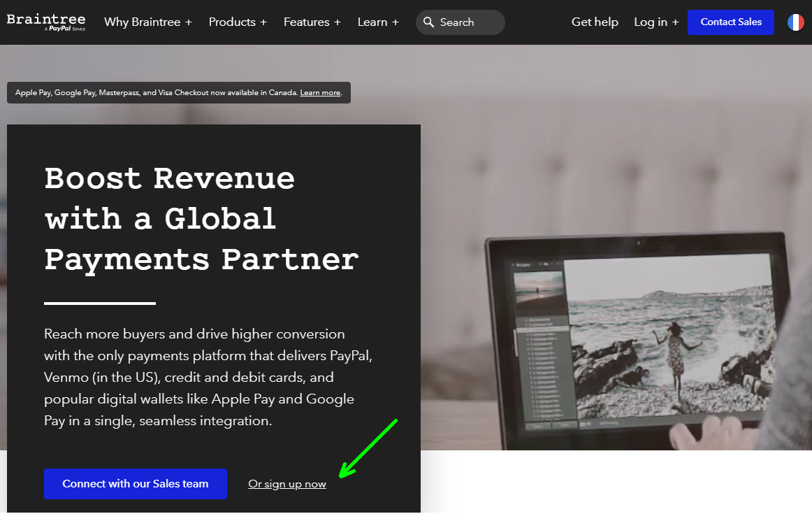
Task: Click the plus sign next to Products
Action: (x=263, y=22)
